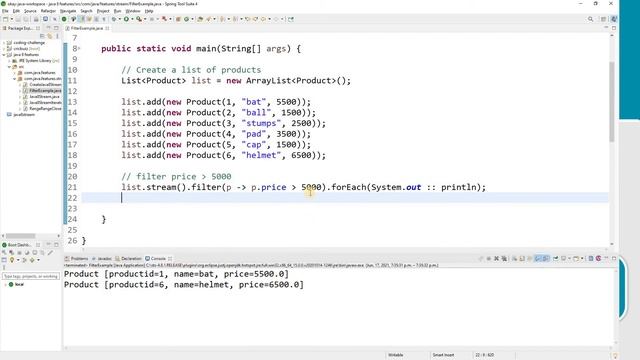The image size is (640, 360).
Task: Click the Search magnifier icon at toolbar right
Action: click(590, 19)
